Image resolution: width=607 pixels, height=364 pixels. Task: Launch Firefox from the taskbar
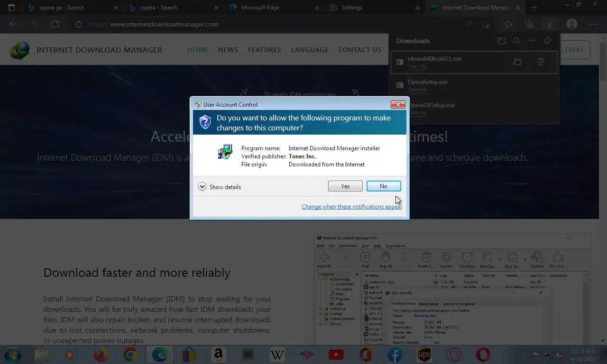pos(101,355)
